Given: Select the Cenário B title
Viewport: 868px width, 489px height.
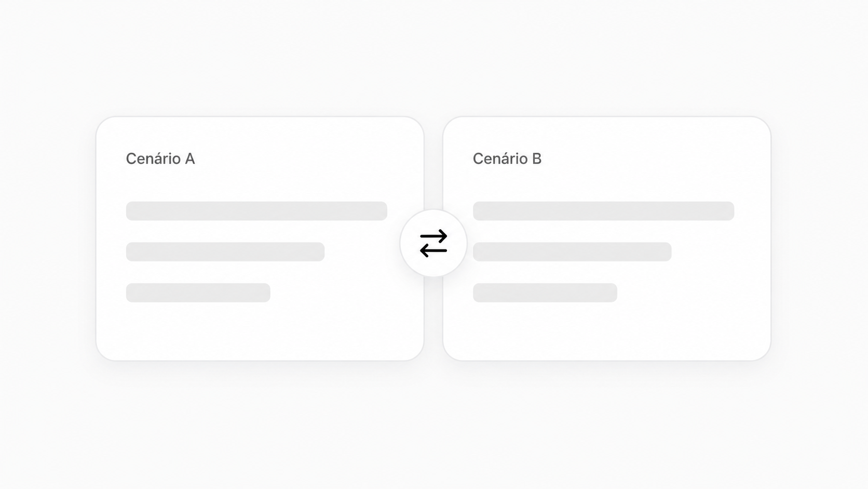Looking at the screenshot, I should coord(507,158).
